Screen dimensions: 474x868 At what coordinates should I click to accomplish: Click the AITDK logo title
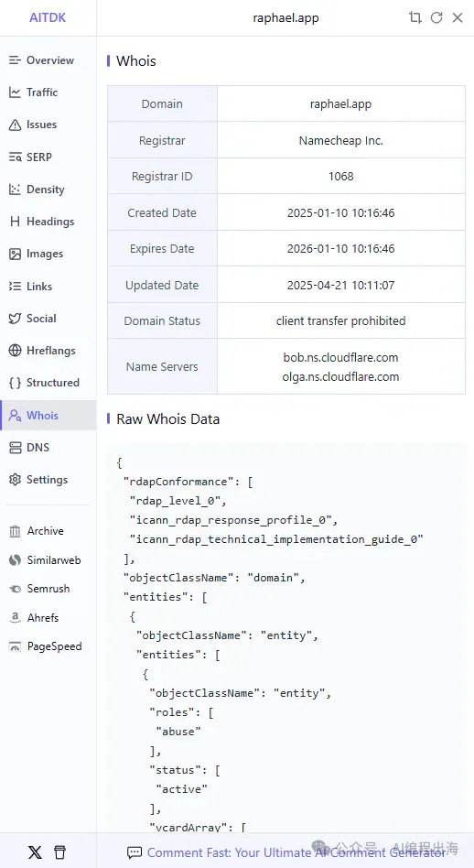click(48, 17)
